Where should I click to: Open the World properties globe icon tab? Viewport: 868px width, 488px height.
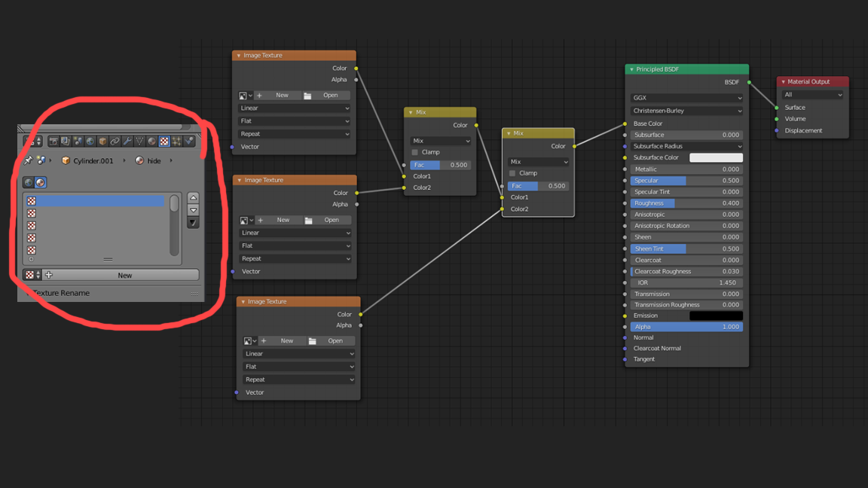(x=90, y=141)
